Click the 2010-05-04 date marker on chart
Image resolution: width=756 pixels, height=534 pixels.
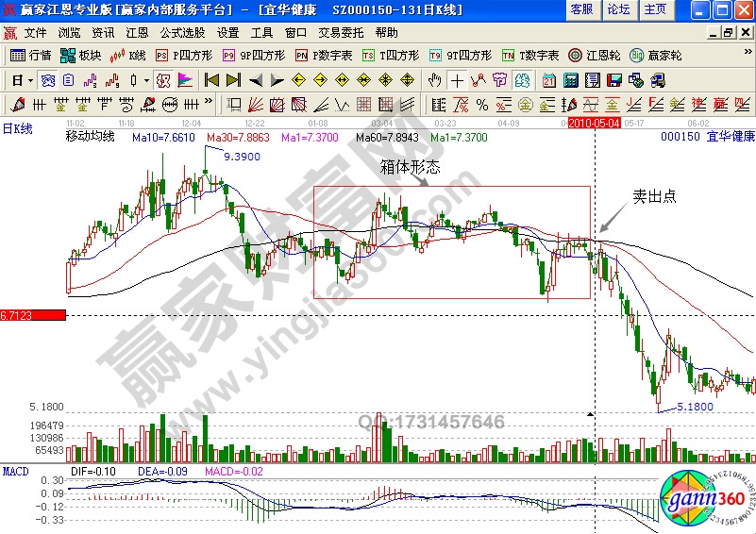tap(595, 123)
